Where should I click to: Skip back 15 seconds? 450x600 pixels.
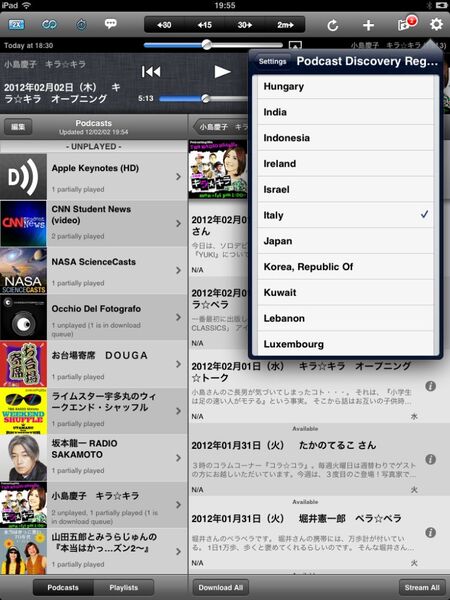(x=205, y=25)
